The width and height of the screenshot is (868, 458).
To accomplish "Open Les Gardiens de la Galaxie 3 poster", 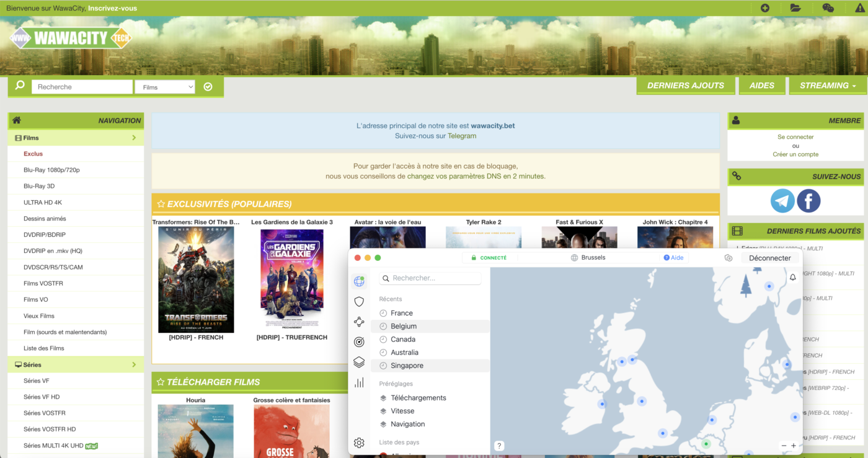I will click(x=291, y=280).
